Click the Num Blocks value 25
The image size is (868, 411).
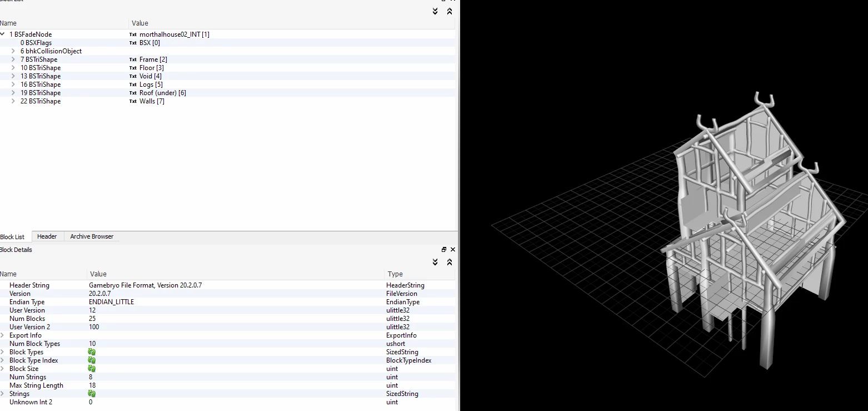92,319
